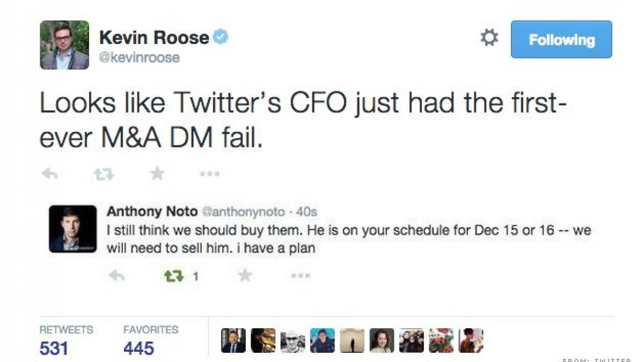Open the @kevinroose handle link
This screenshot has height=362, width=644.
pyautogui.click(x=140, y=57)
